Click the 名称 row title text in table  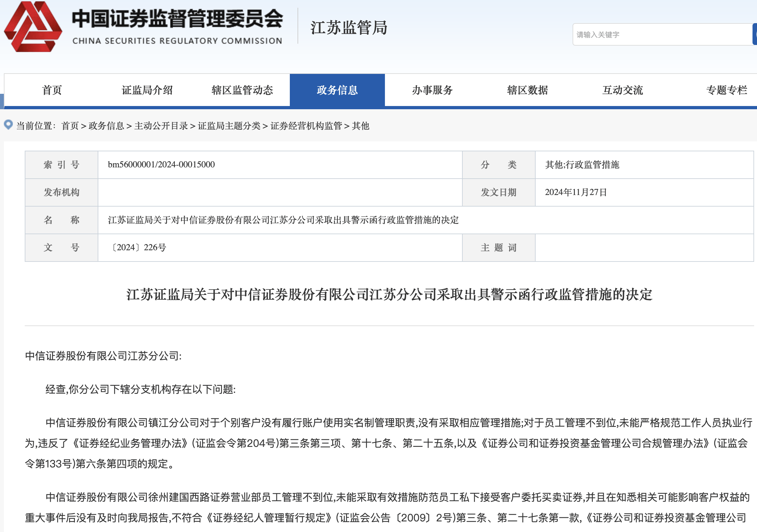point(283,220)
